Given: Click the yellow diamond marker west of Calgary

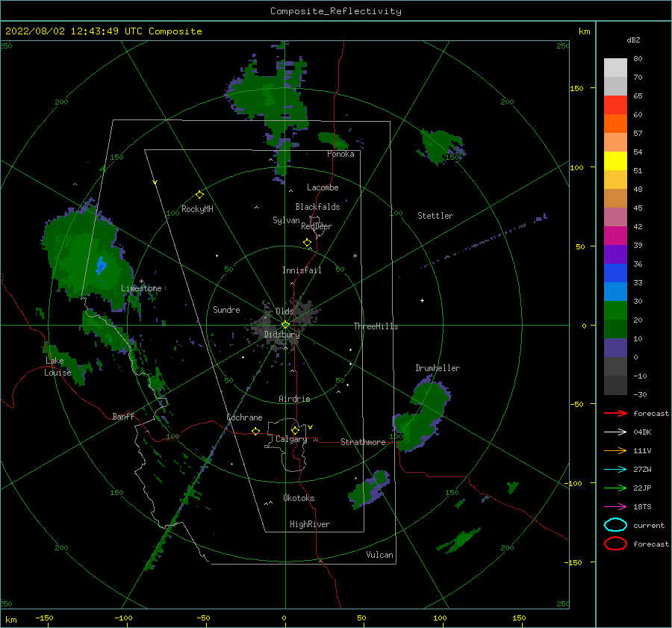Looking at the screenshot, I should (255, 431).
